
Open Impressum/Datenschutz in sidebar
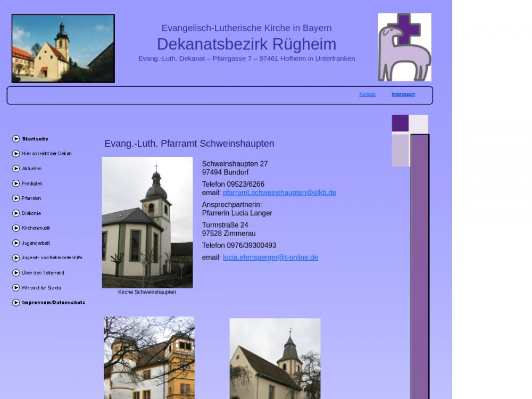click(x=53, y=303)
